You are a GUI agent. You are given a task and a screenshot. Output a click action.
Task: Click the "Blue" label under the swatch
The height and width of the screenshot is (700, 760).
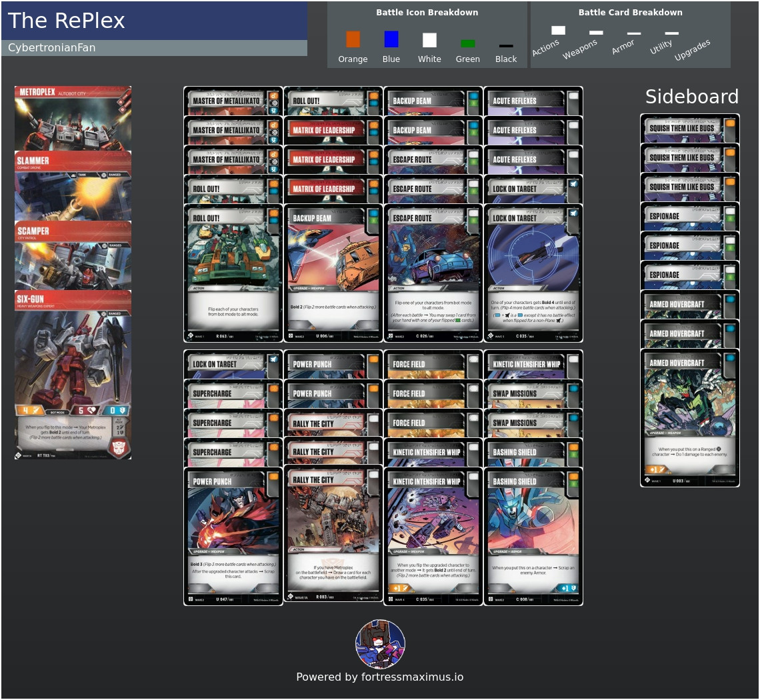(391, 59)
